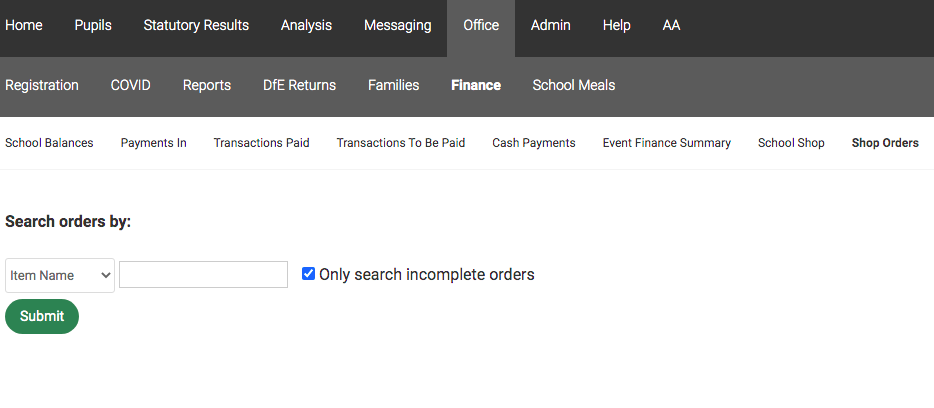Open the COVID tab

coord(130,85)
